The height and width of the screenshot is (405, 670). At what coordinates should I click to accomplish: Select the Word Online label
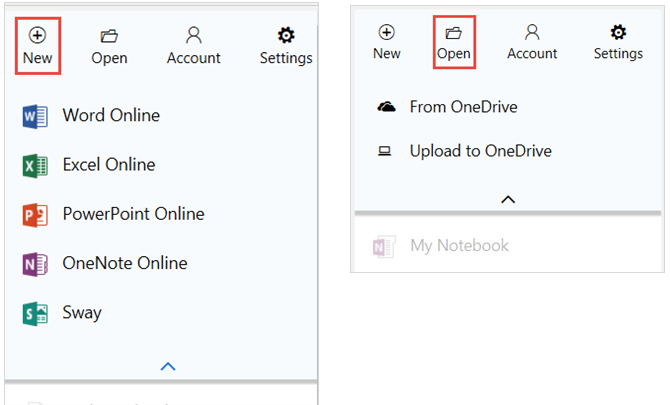111,115
